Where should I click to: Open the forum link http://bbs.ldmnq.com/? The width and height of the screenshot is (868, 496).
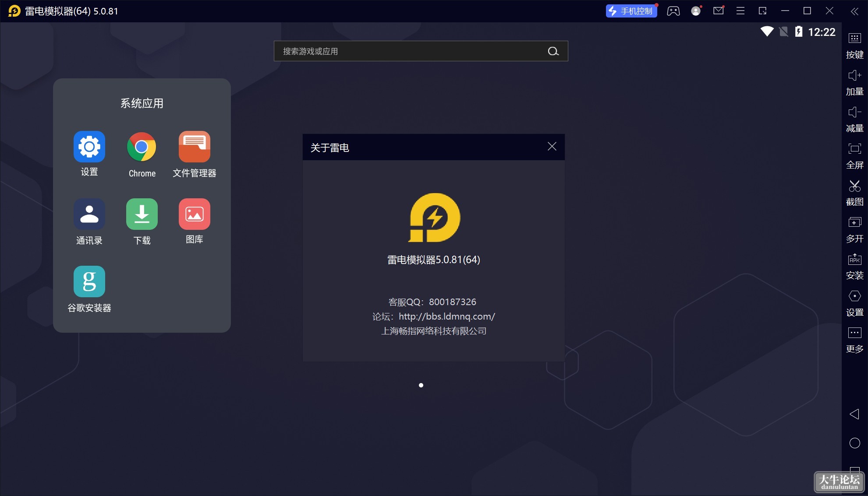pos(447,316)
